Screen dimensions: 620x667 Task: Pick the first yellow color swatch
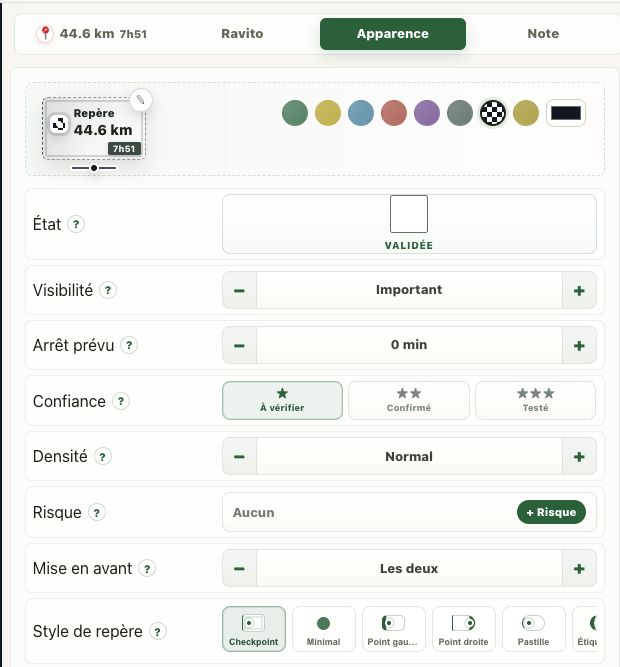tap(328, 113)
